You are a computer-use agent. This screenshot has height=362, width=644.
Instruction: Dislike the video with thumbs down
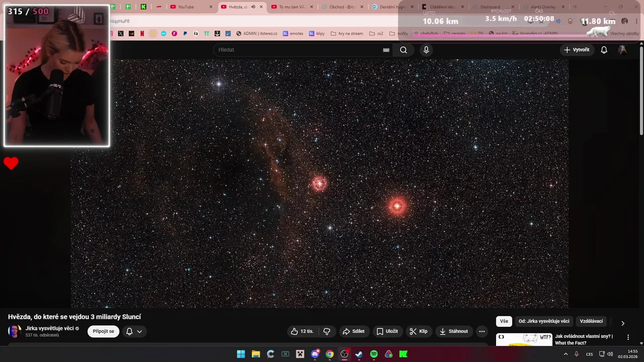[x=327, y=331]
